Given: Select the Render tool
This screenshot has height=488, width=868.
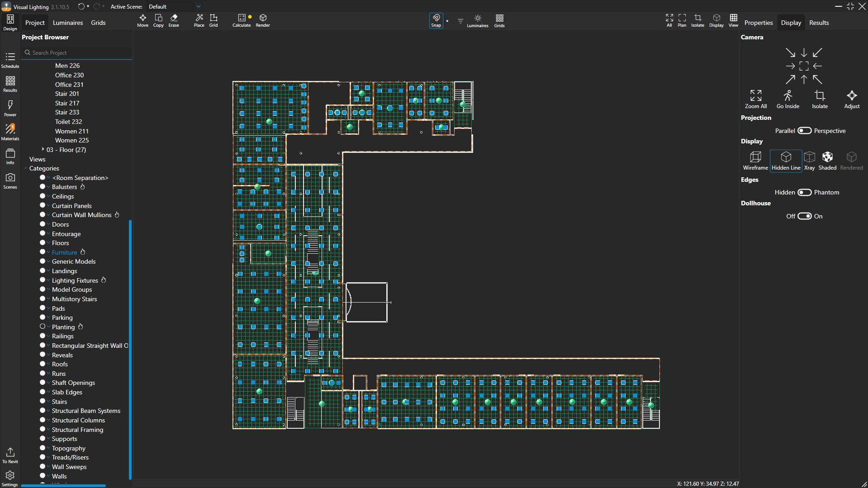Looking at the screenshot, I should (x=262, y=20).
